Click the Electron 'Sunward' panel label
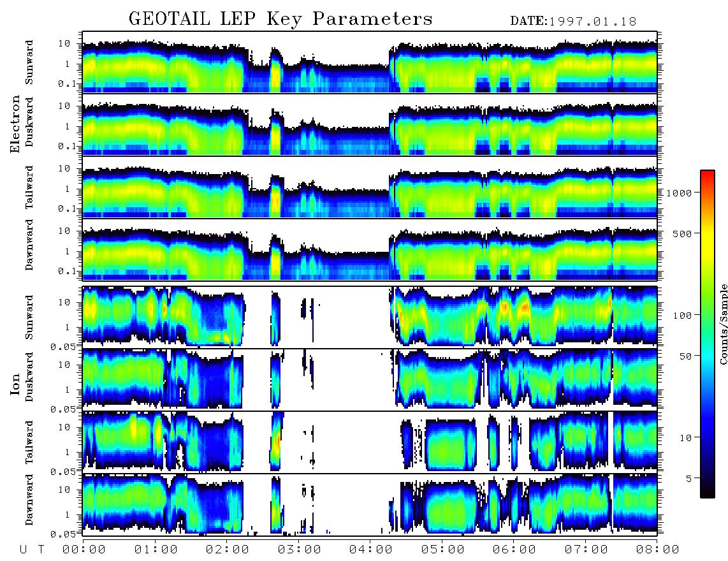728x561 pixels. coord(29,62)
